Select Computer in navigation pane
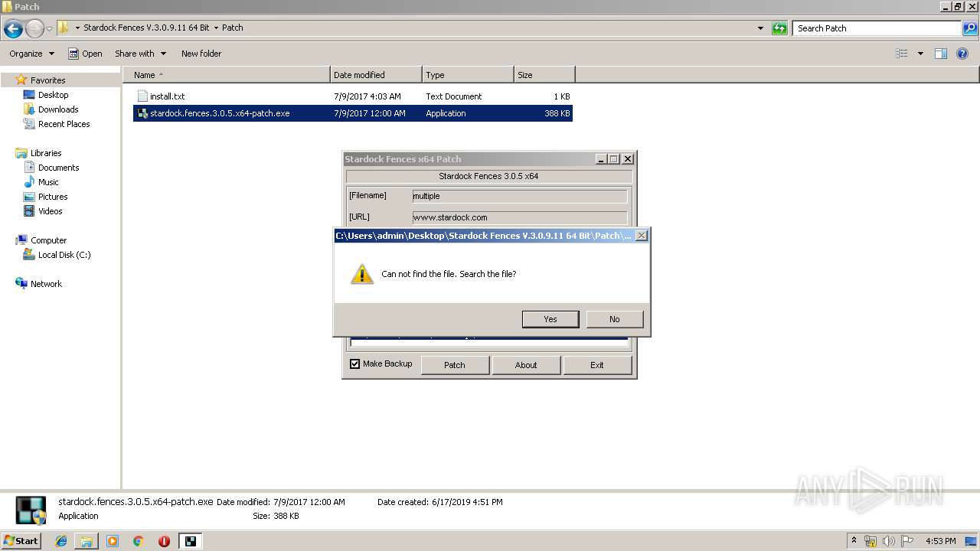This screenshot has height=551, width=980. [48, 240]
